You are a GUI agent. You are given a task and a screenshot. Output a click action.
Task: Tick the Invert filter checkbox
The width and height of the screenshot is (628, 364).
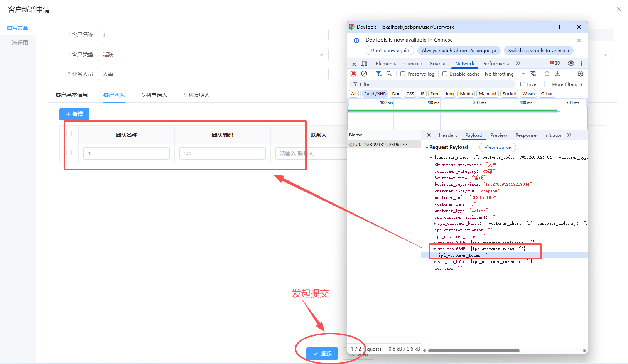523,84
